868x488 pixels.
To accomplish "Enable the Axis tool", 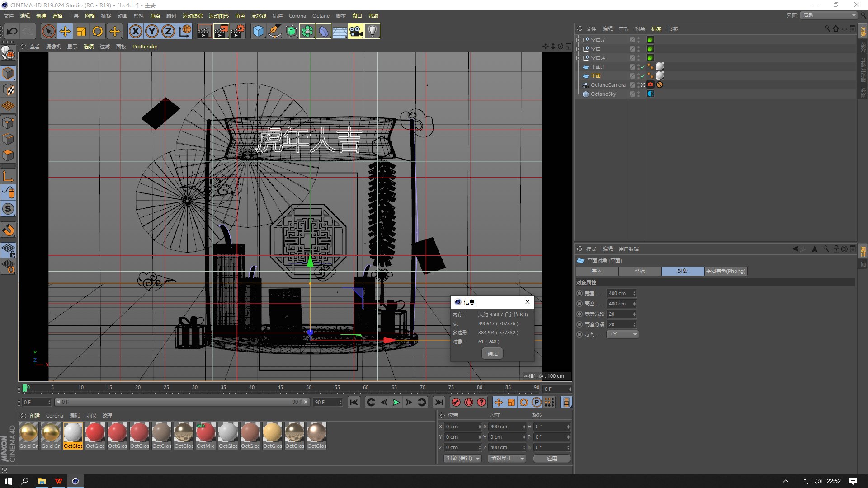I will (x=8, y=176).
